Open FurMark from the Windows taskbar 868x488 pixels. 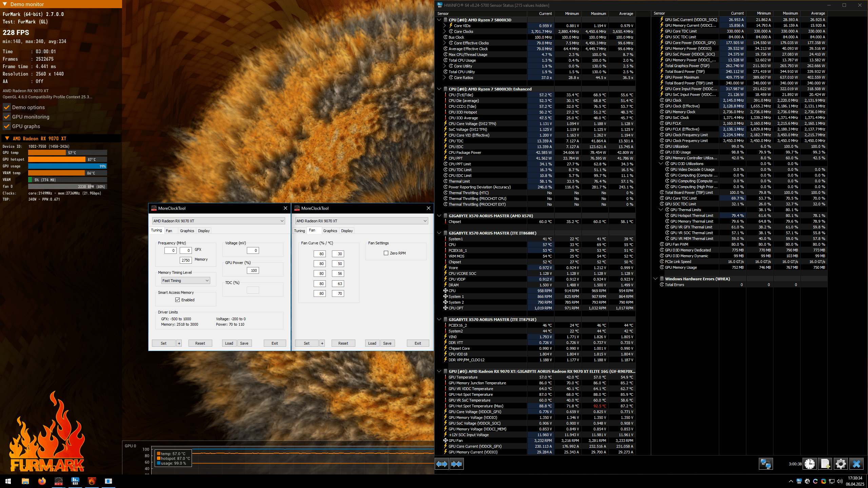point(92,481)
